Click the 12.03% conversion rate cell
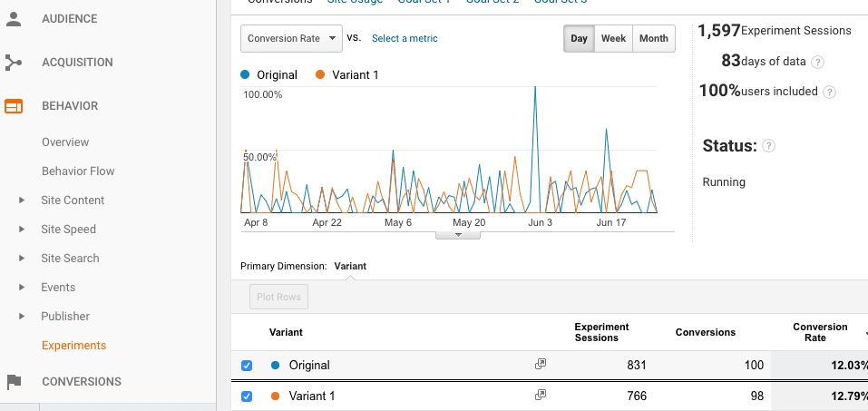Screen dimensions: 868x411 point(849,365)
